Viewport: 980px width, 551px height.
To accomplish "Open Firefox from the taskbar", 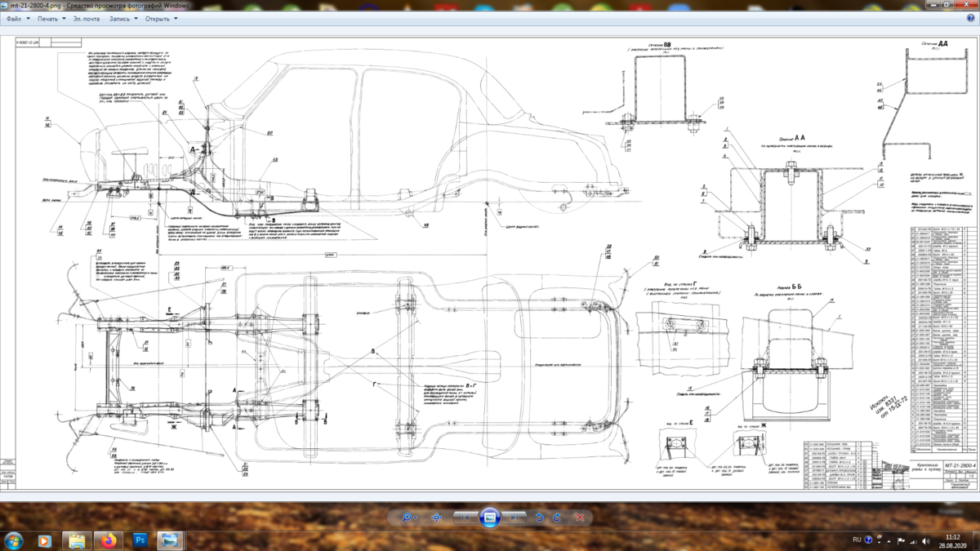I will pos(108,540).
